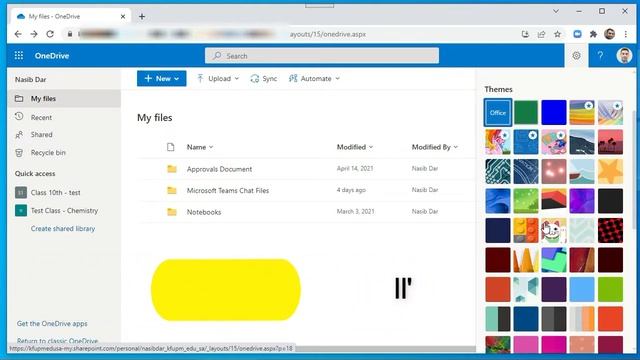Click the Test Class - Chemistry library icon
Viewport: 640px width, 360px height.
[21, 211]
